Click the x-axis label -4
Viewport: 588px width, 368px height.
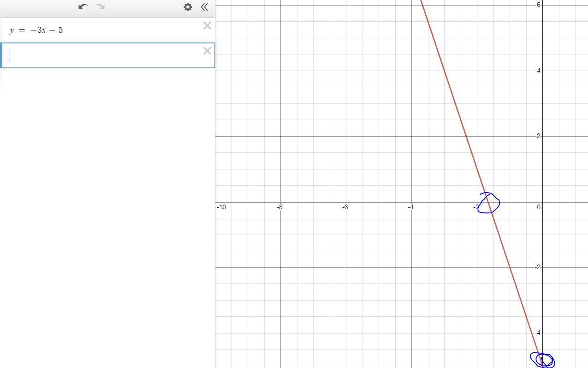pyautogui.click(x=411, y=207)
